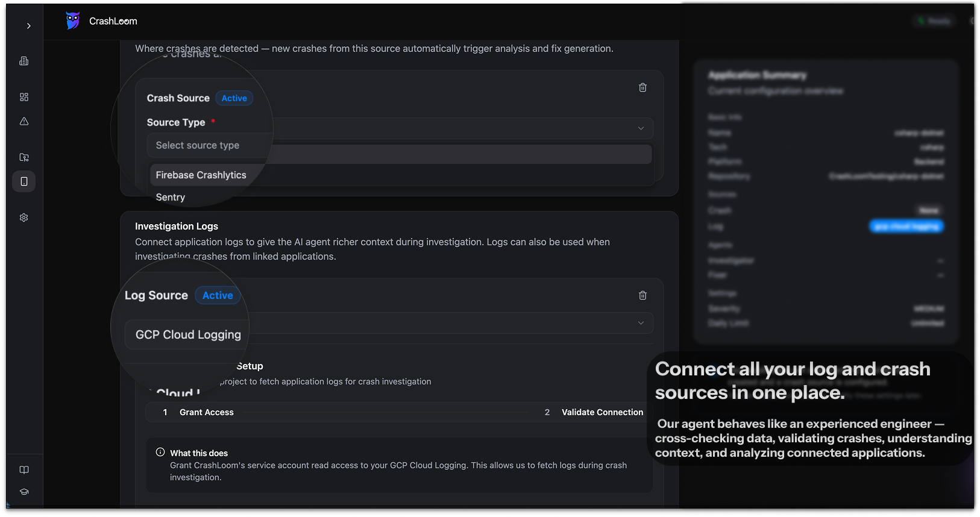
Task: Click the What this does heading
Action: point(199,453)
